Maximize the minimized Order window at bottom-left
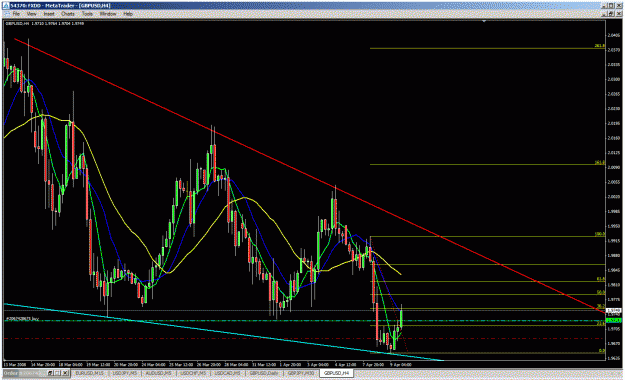 (x=57, y=373)
